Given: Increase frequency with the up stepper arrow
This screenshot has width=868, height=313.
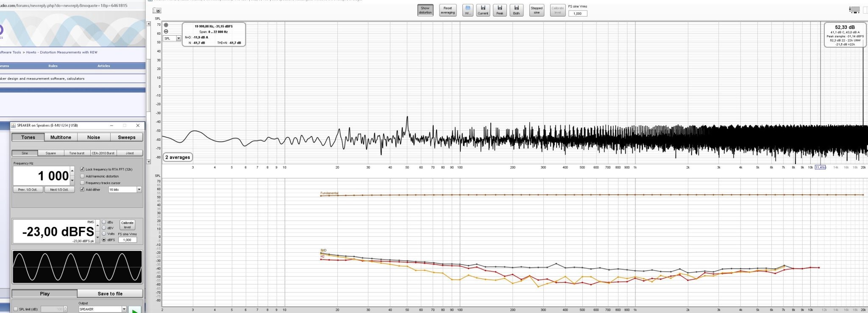Looking at the screenshot, I should [72, 170].
